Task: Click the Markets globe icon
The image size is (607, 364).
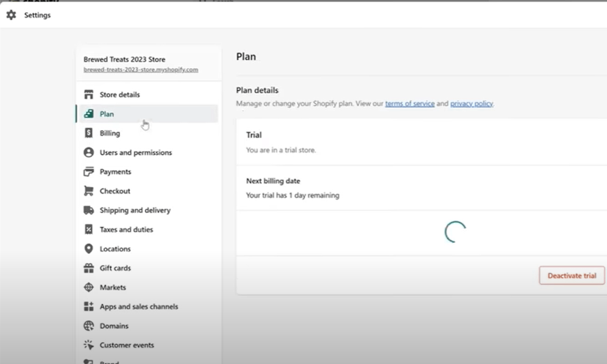Action: 88,287
